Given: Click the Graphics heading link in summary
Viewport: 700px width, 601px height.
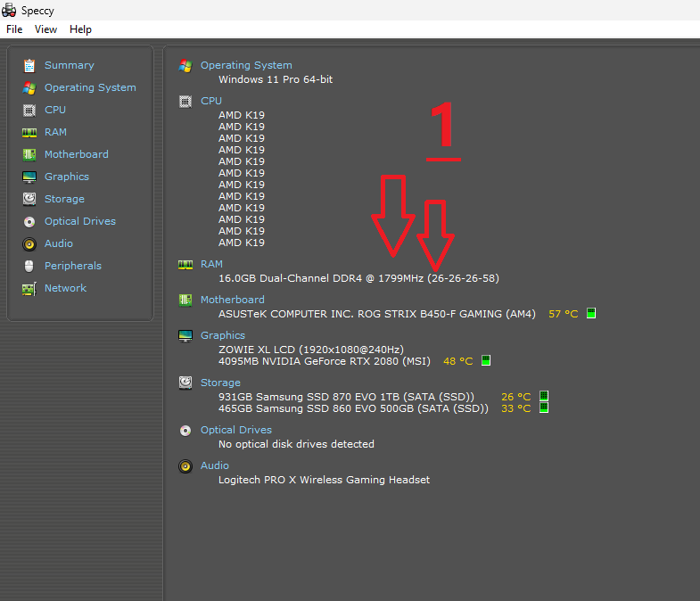Looking at the screenshot, I should [x=222, y=336].
